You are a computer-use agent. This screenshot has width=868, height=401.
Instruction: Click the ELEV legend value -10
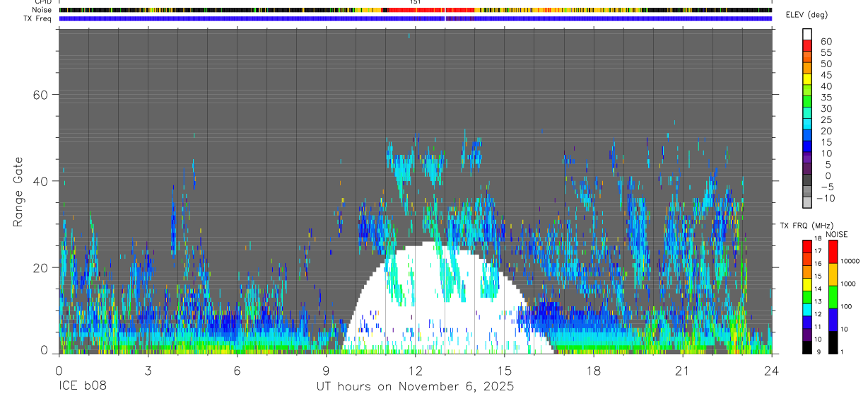pyautogui.click(x=826, y=198)
